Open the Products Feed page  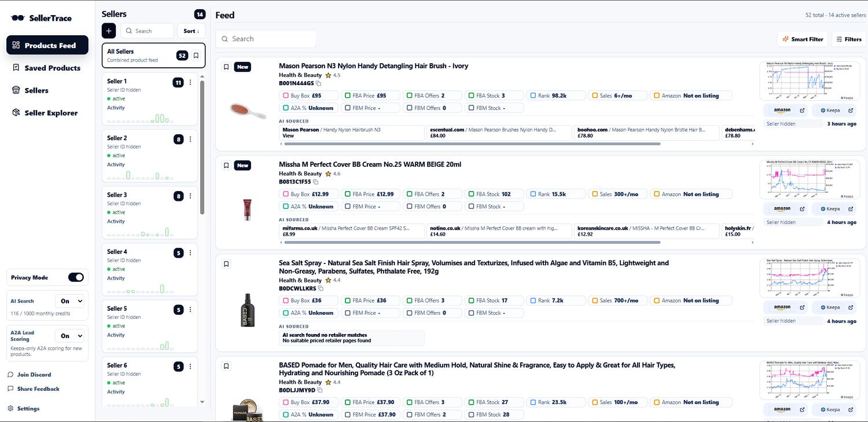click(47, 45)
